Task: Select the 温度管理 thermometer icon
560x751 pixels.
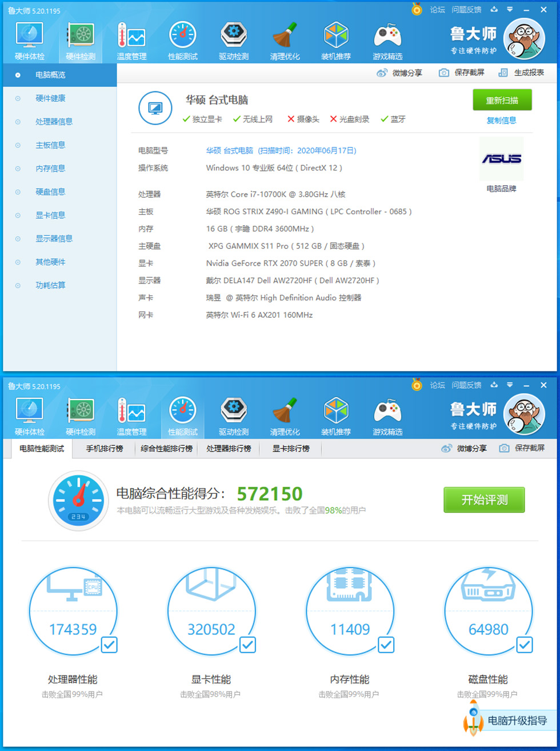Action: [131, 39]
